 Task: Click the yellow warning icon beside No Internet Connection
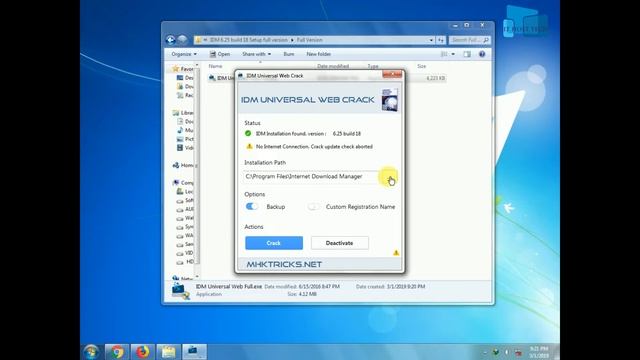pyautogui.click(x=249, y=146)
